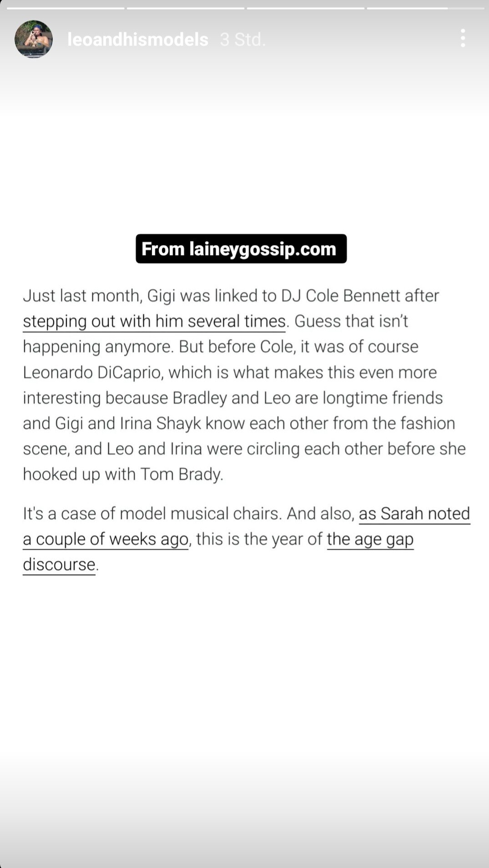Tap the leoandhismodels username
This screenshot has height=868, width=489.
(x=137, y=40)
